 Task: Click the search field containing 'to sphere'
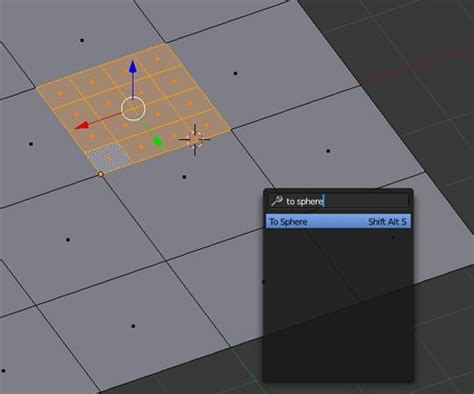coord(338,201)
